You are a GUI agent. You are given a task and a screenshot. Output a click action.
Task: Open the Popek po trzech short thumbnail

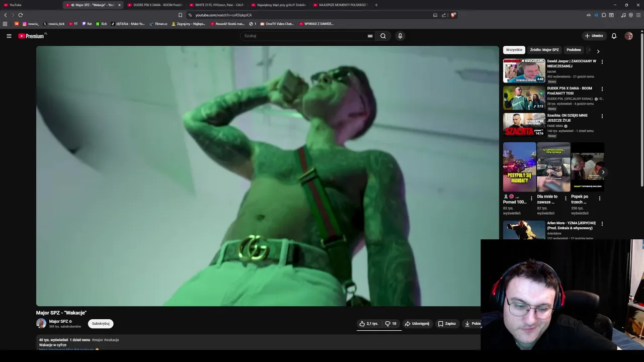[x=588, y=167]
